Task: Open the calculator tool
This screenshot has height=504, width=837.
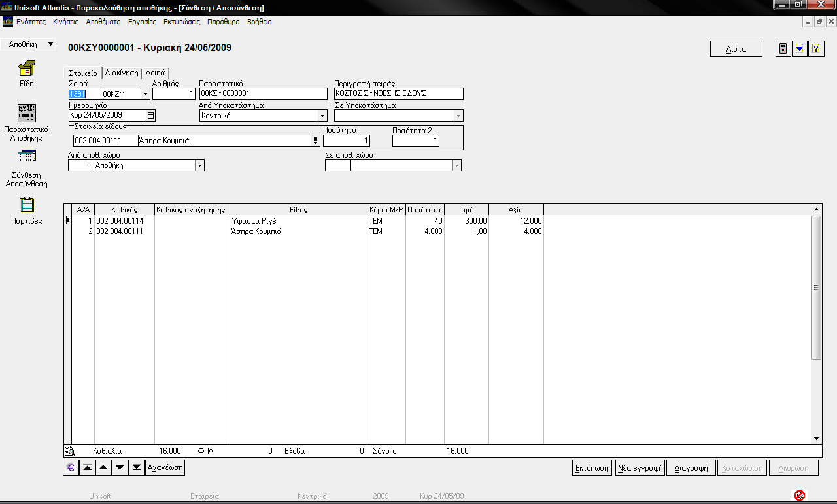Action: click(x=783, y=49)
